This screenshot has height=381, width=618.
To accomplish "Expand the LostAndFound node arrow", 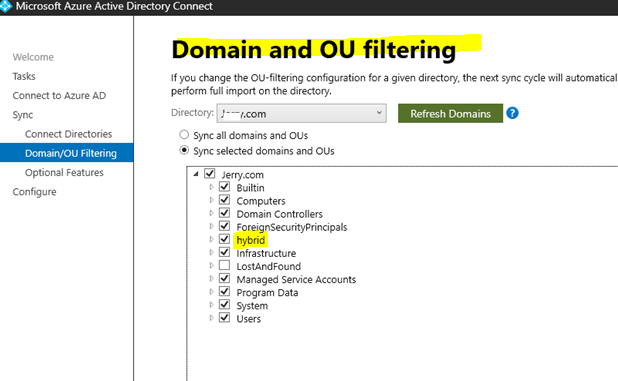I will (x=211, y=266).
